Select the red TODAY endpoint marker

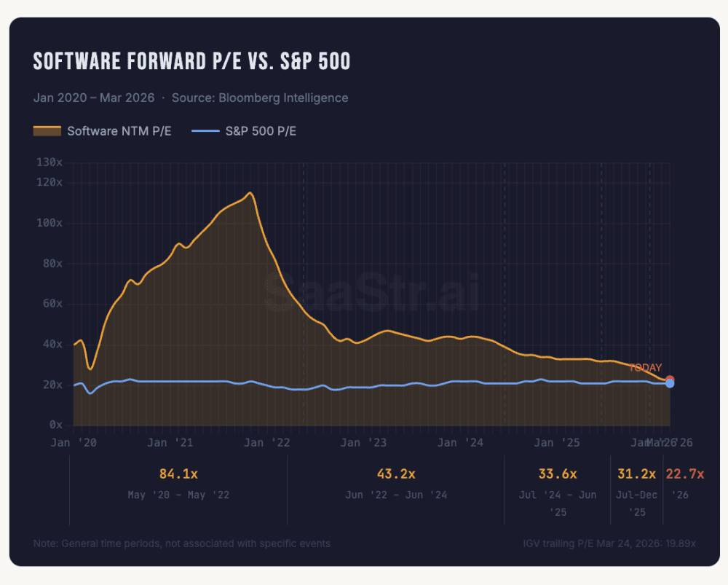coord(670,379)
